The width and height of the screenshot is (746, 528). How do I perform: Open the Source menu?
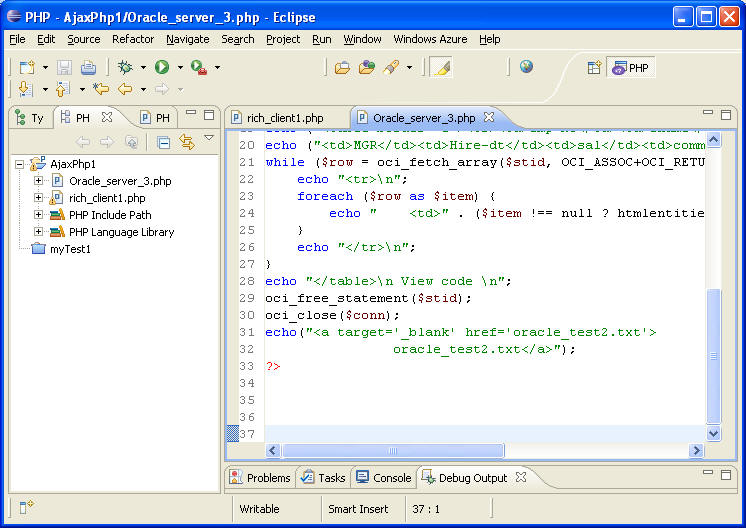pos(84,39)
